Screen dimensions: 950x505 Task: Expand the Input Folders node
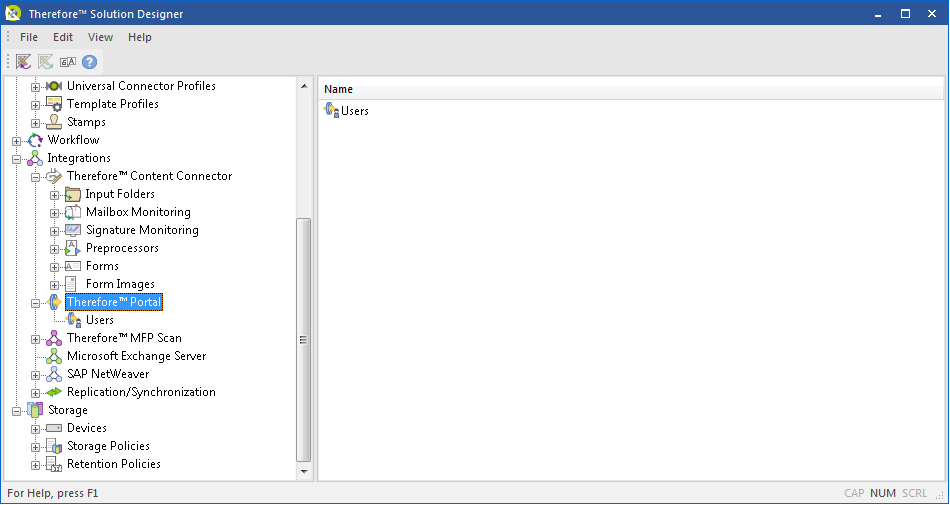point(54,196)
